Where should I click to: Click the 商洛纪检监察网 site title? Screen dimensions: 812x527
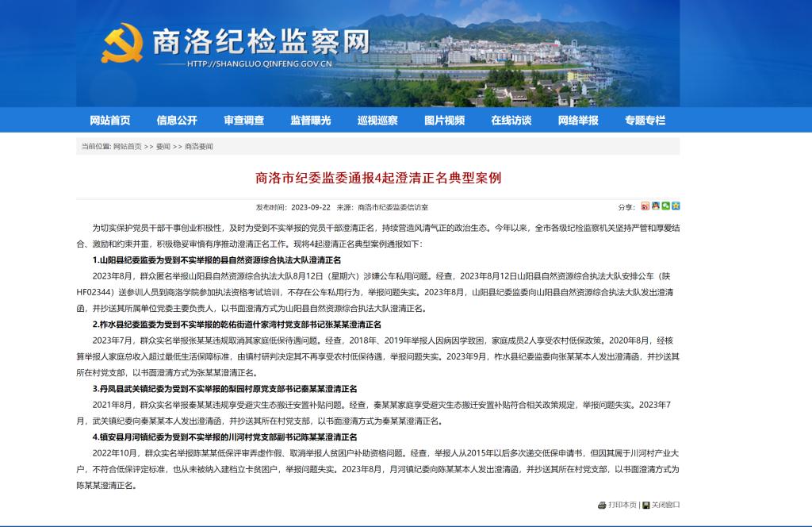(261, 41)
